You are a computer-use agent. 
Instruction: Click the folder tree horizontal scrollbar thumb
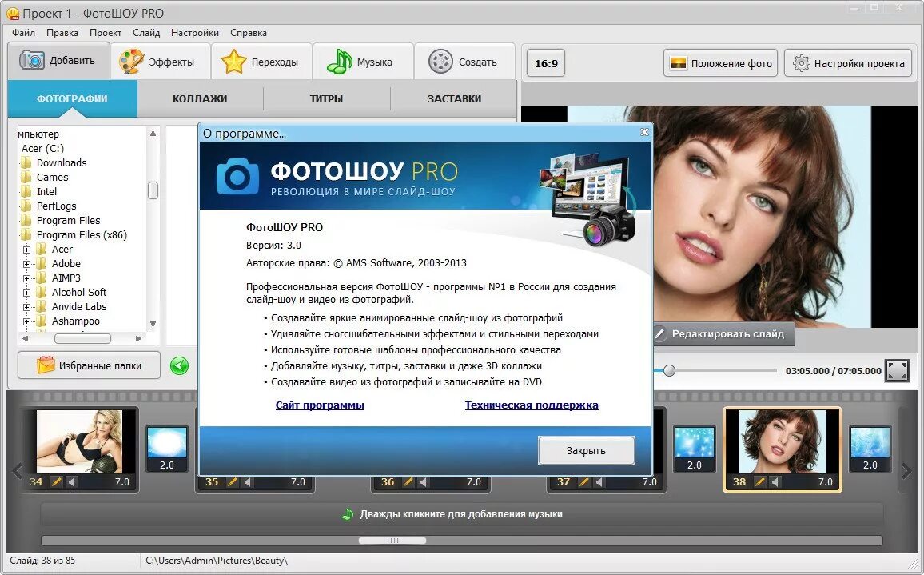[82, 338]
